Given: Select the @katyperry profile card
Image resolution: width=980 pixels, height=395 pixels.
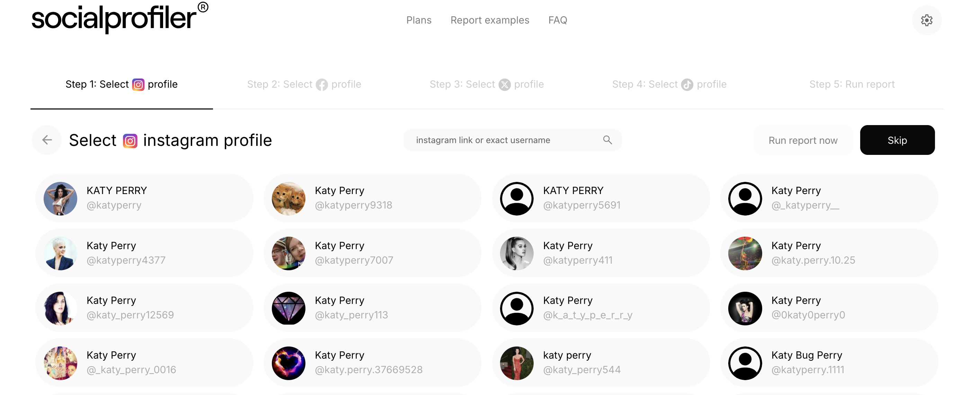Looking at the screenshot, I should pos(144,198).
